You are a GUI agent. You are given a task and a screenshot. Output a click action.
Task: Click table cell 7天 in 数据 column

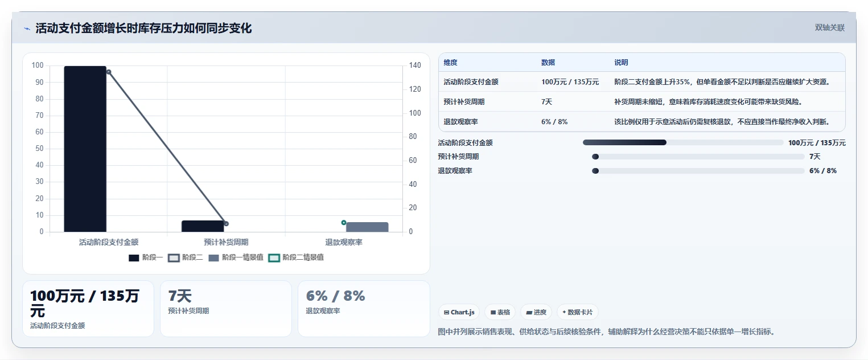tap(547, 102)
